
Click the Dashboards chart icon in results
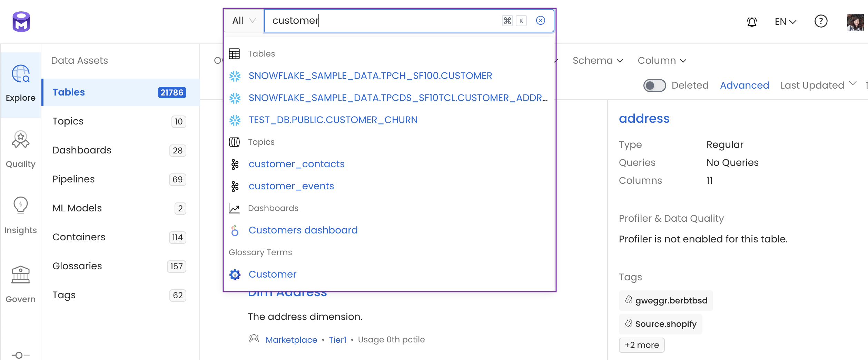tap(234, 208)
